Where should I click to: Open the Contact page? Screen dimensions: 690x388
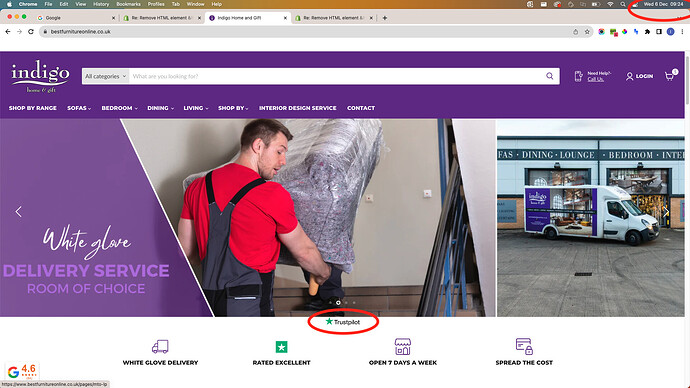pos(361,108)
